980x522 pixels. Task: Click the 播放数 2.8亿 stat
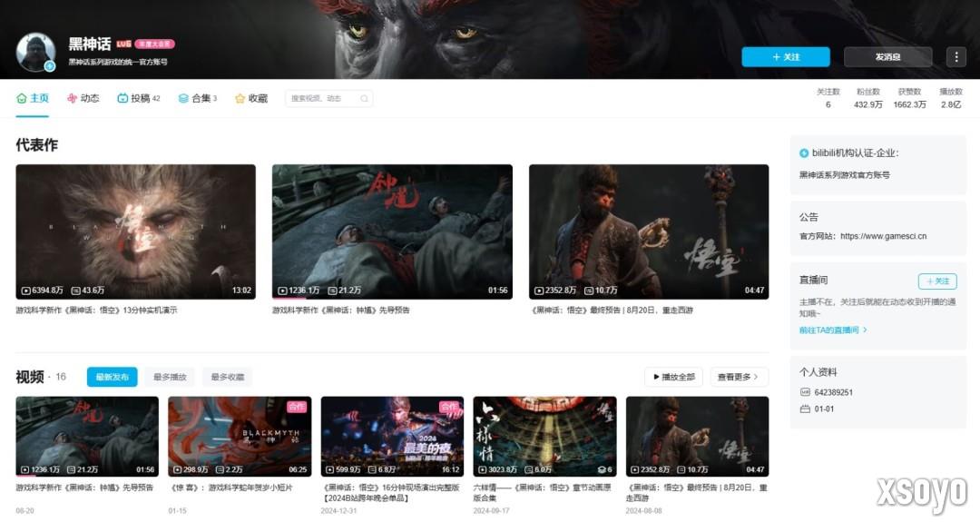click(x=951, y=98)
